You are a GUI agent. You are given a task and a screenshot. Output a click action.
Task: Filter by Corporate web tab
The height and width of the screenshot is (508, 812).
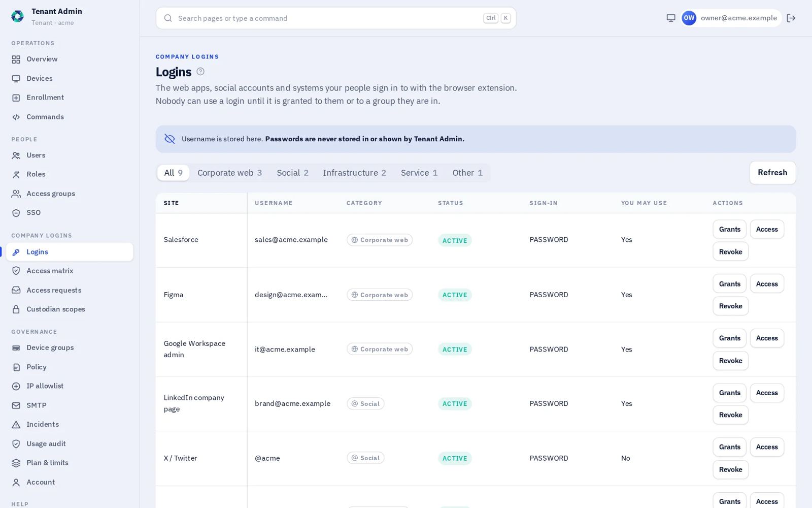(229, 173)
